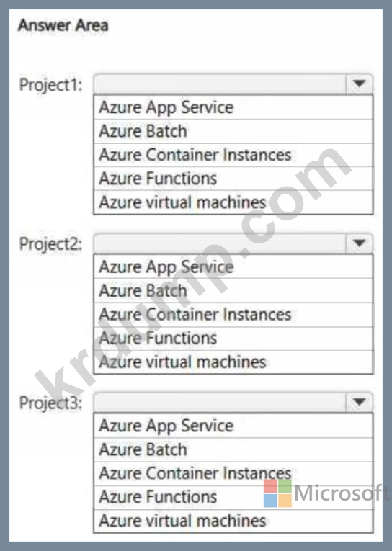Choose Azure Batch for Project2
Image resolution: width=392 pixels, height=551 pixels.
pyautogui.click(x=233, y=290)
